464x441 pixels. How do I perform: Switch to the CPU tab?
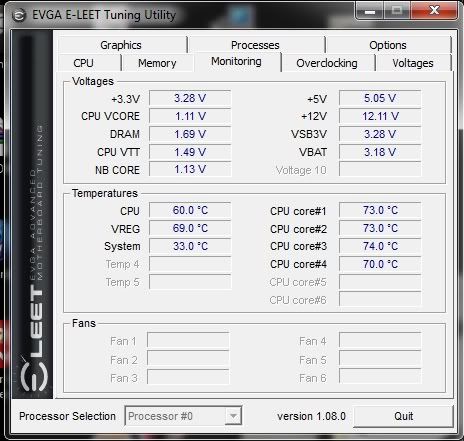pyautogui.click(x=84, y=63)
